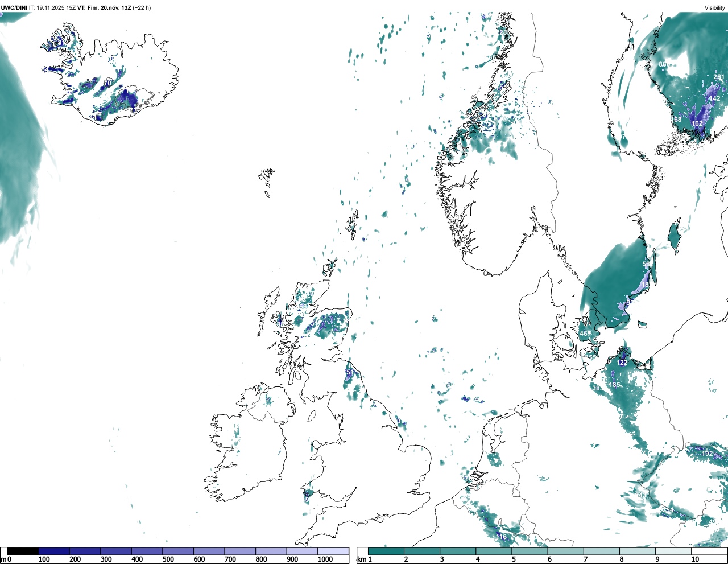Image resolution: width=728 pixels, height=564 pixels.
Task: Click the '1000' legend tick label
Action: coord(325,559)
